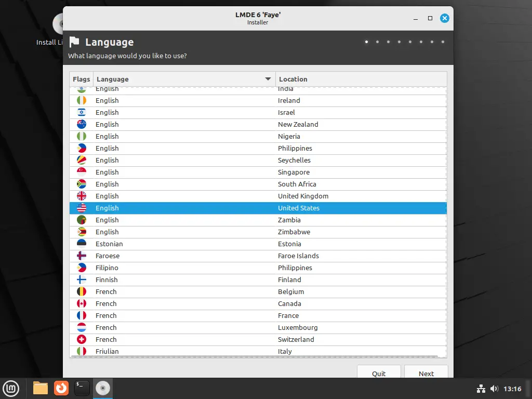Click the United States flag icon
This screenshot has width=532, height=399.
(x=82, y=208)
